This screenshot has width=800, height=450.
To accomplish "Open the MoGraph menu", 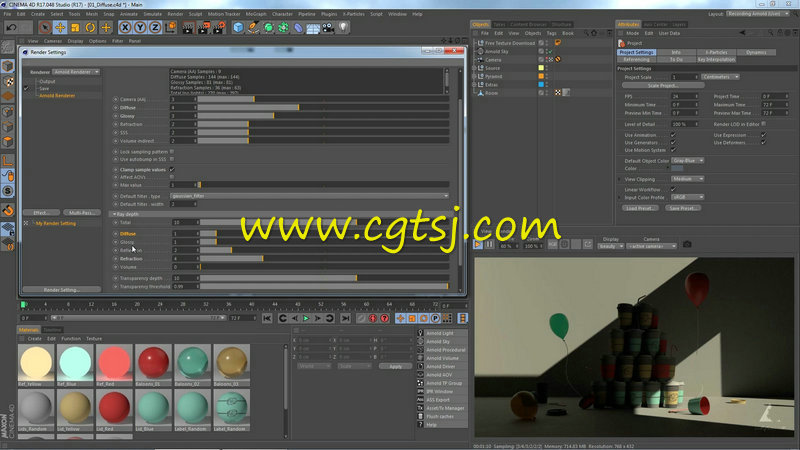I will pyautogui.click(x=256, y=14).
